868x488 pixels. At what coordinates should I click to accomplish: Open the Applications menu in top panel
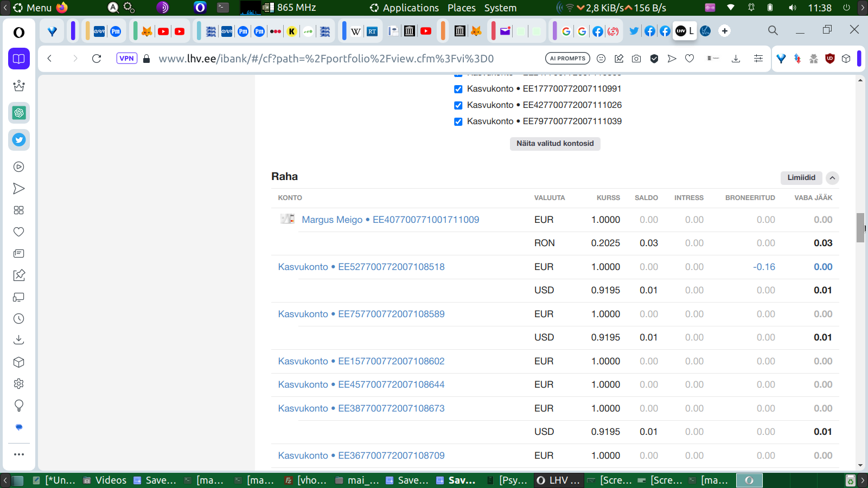(x=410, y=8)
